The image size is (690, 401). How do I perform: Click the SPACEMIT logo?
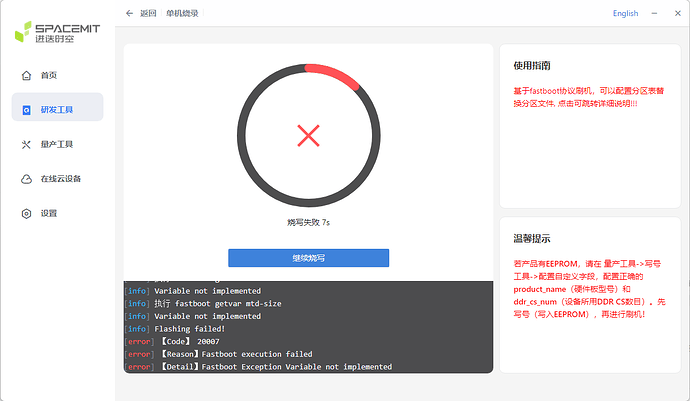58,32
